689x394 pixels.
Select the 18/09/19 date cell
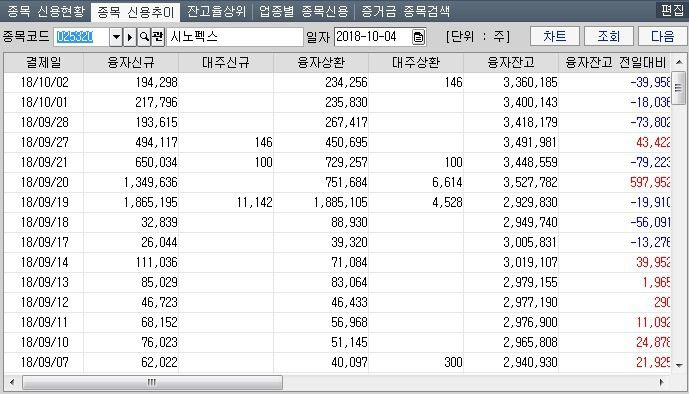point(44,202)
